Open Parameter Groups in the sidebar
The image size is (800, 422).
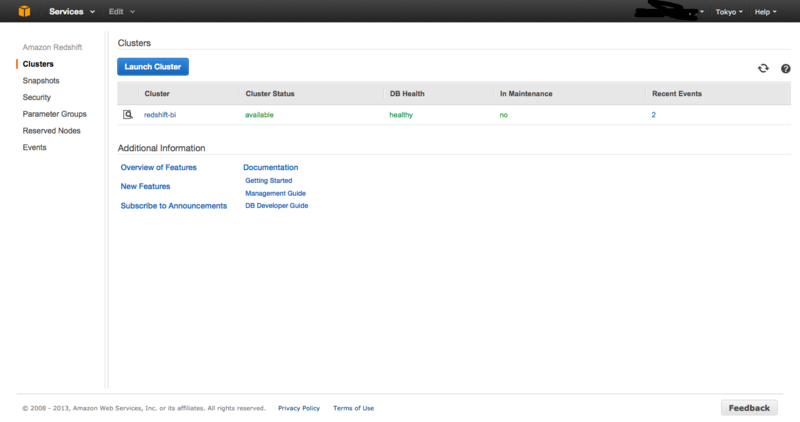coord(55,114)
